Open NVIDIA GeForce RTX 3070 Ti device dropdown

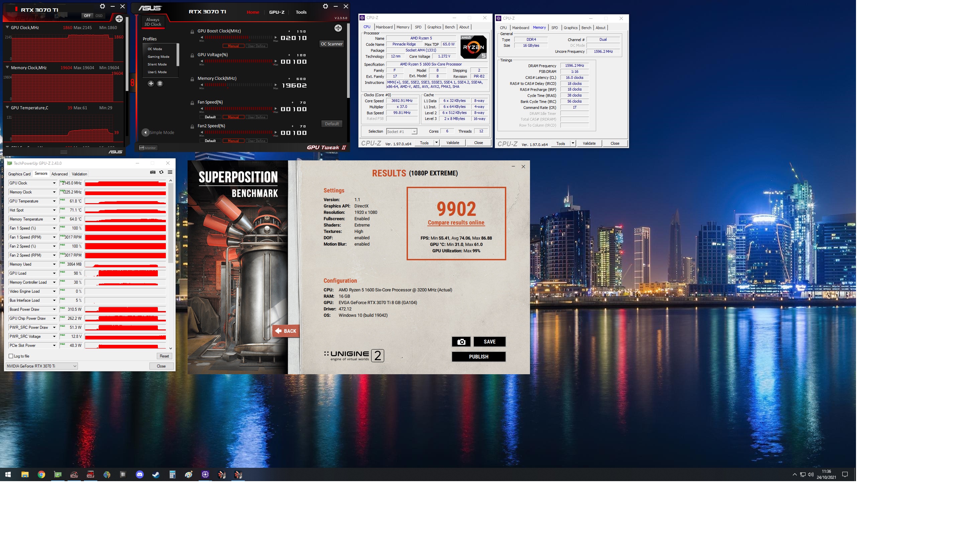click(x=41, y=366)
